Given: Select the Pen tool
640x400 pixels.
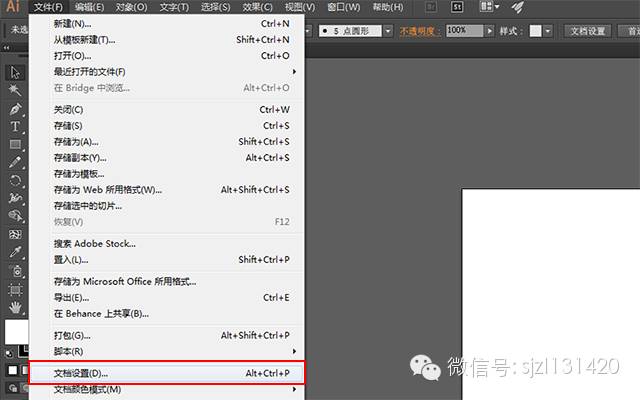Looking at the screenshot, I should coord(15,108).
